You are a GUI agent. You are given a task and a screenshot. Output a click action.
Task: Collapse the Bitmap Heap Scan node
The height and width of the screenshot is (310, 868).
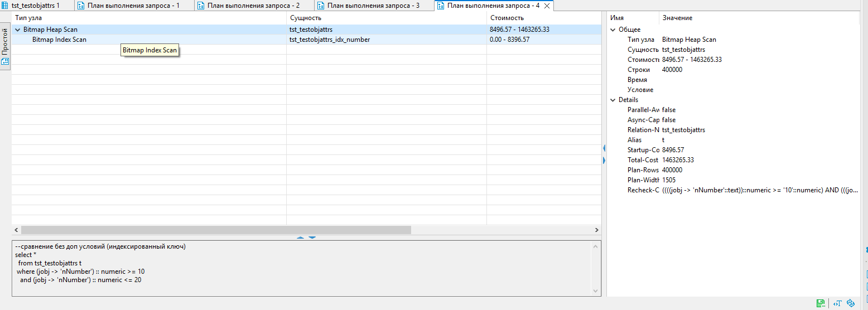[x=17, y=30]
